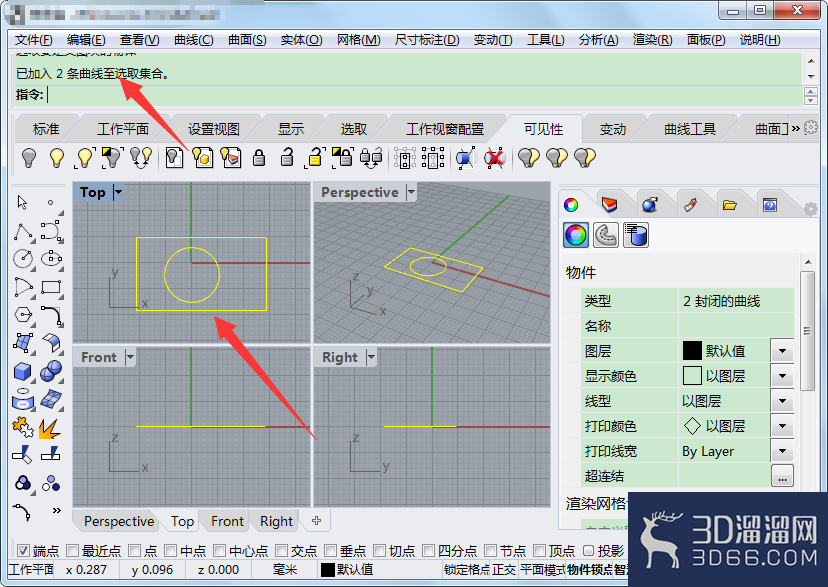
Task: Click the texture mapping properties icon
Action: (x=606, y=235)
